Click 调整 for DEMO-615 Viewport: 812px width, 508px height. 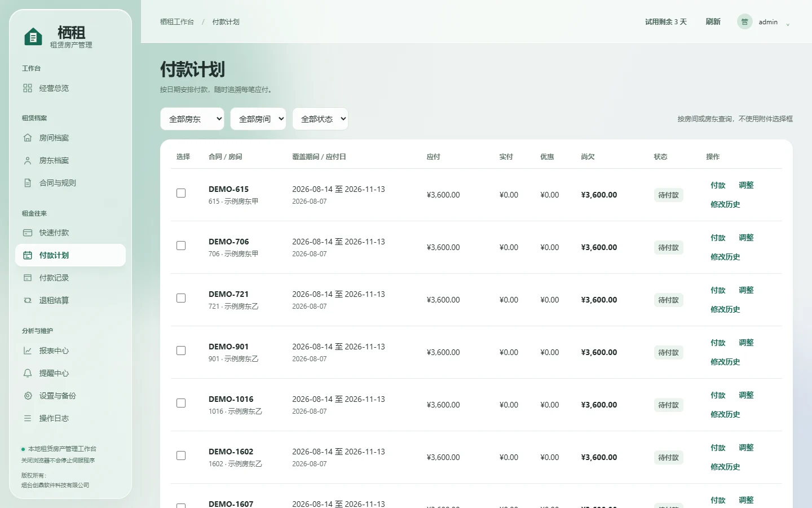(x=746, y=185)
